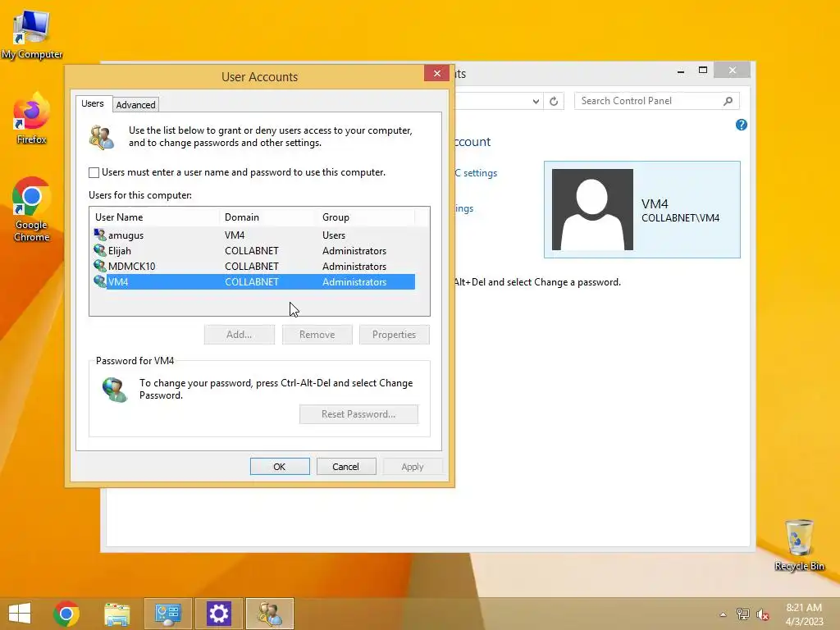Image resolution: width=840 pixels, height=630 pixels.
Task: Open the Recycle Bin on desktop
Action: pos(799,545)
